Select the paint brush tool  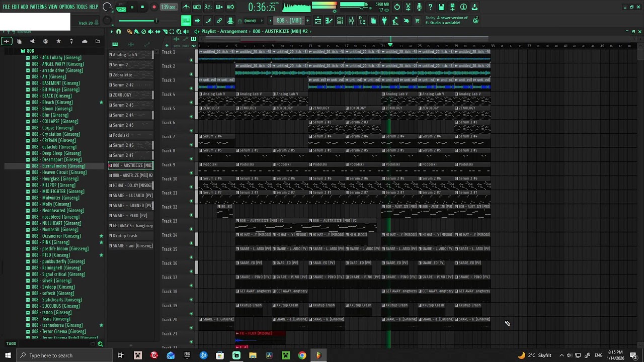tap(136, 32)
